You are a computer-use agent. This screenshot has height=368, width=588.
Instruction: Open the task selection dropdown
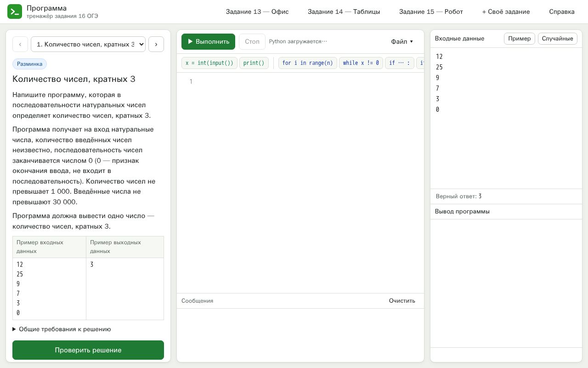(x=88, y=44)
